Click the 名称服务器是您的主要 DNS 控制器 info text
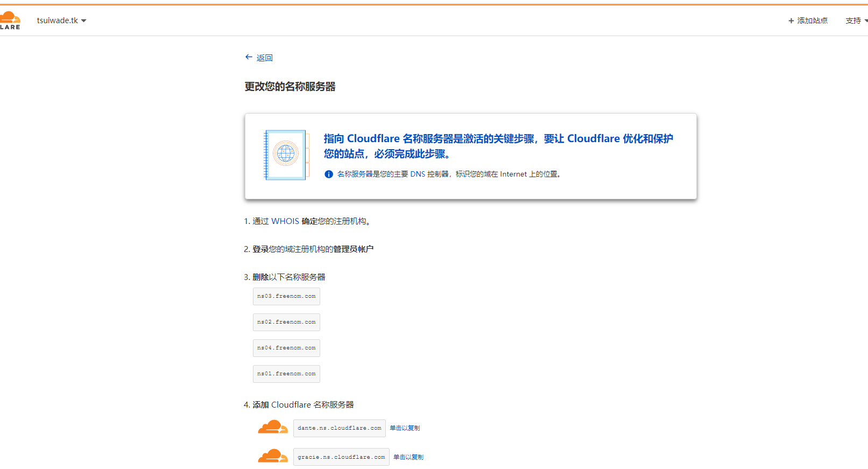Image resolution: width=868 pixels, height=469 pixels. [450, 174]
